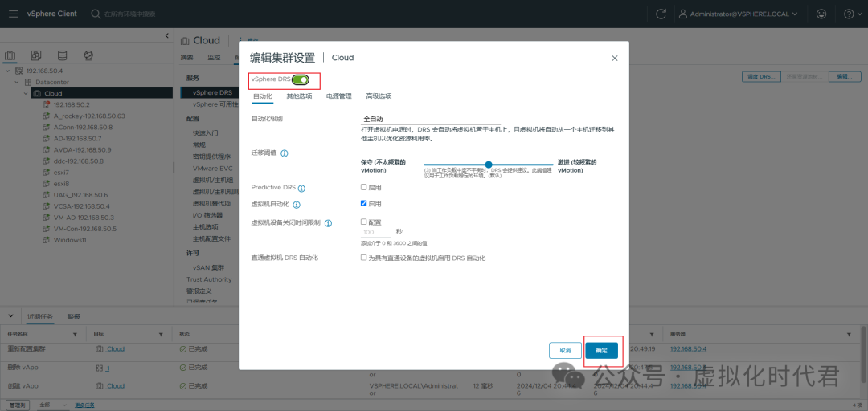Close the 编辑集群设置 dialog with X
The width and height of the screenshot is (868, 411).
point(615,58)
